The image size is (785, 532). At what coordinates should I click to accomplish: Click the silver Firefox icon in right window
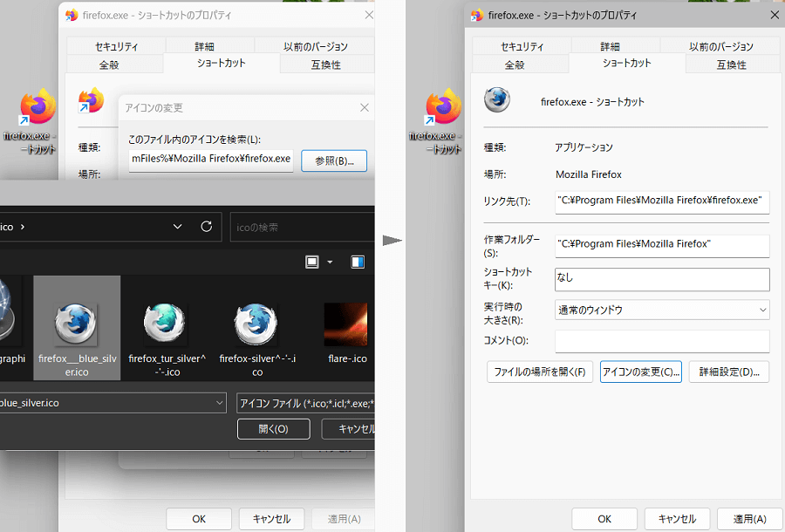click(497, 99)
